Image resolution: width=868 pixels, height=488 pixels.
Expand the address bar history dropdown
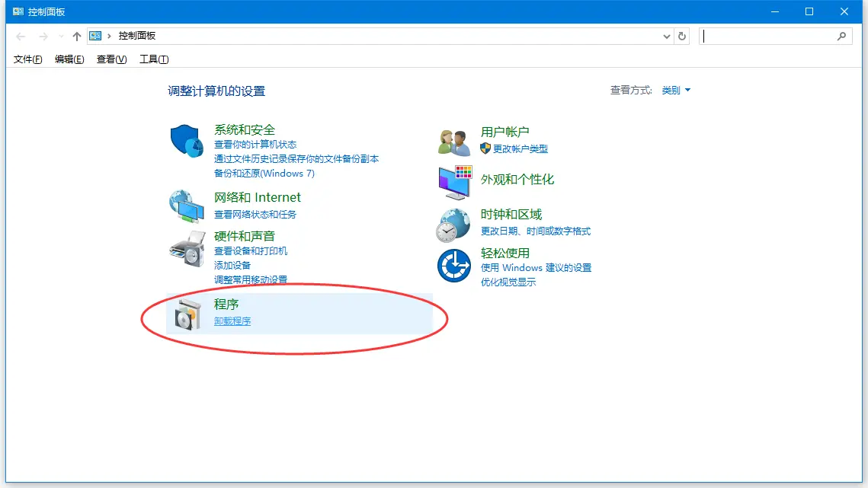point(667,36)
